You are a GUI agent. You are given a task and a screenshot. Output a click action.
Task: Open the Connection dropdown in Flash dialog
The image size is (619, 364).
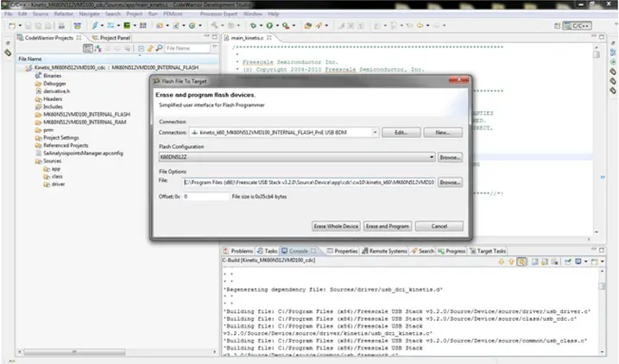pyautogui.click(x=375, y=133)
